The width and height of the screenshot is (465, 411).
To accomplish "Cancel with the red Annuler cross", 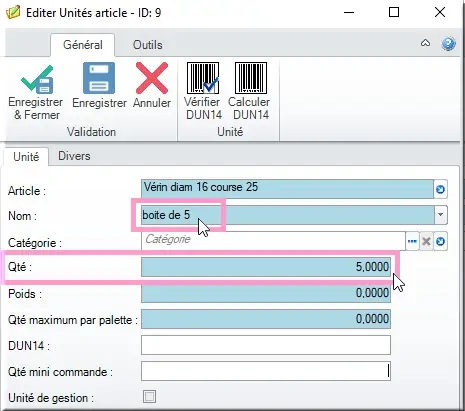I will click(152, 78).
